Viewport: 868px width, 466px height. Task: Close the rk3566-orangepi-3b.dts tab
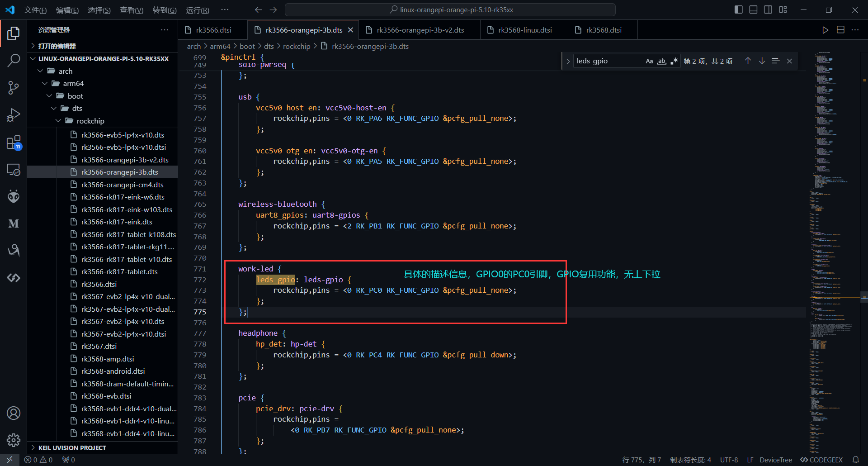coord(350,30)
